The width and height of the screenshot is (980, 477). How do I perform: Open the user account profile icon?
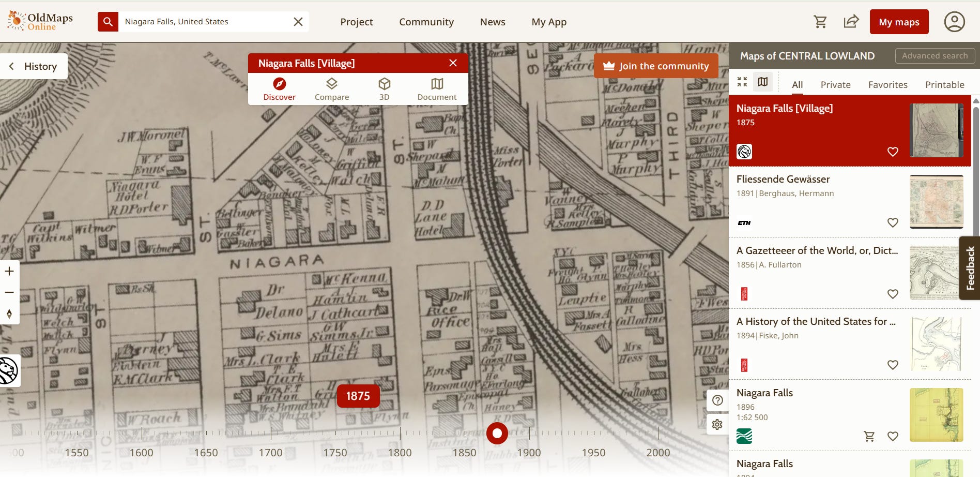pos(954,22)
